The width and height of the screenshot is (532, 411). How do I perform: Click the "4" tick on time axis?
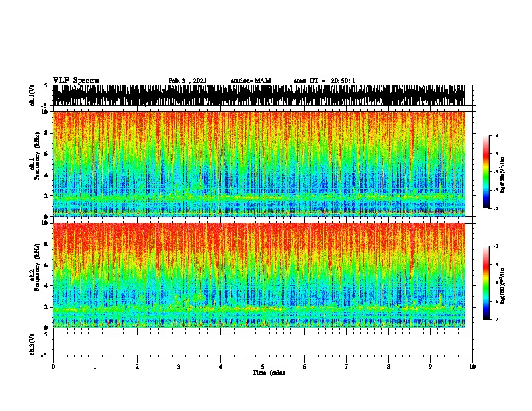(x=221, y=367)
